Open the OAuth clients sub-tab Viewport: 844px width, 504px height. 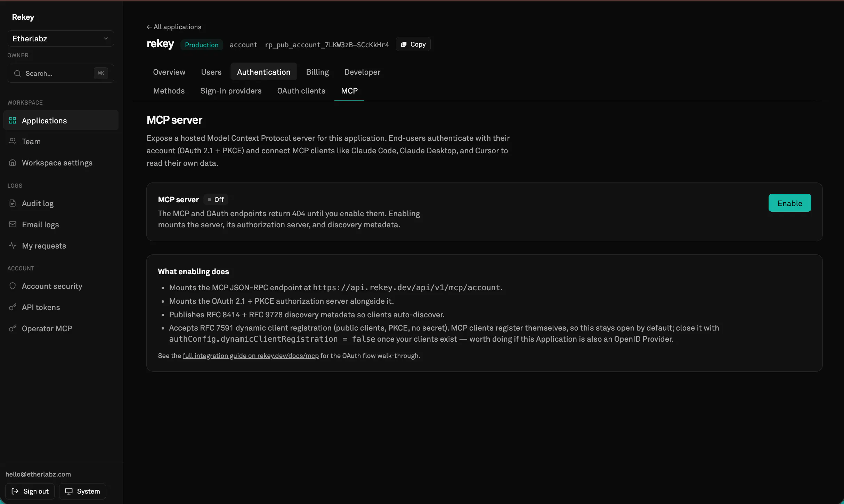pos(301,91)
